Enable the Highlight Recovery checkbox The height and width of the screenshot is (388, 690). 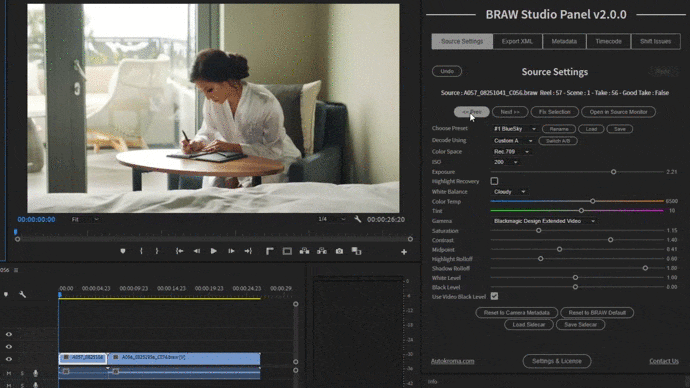(x=494, y=181)
